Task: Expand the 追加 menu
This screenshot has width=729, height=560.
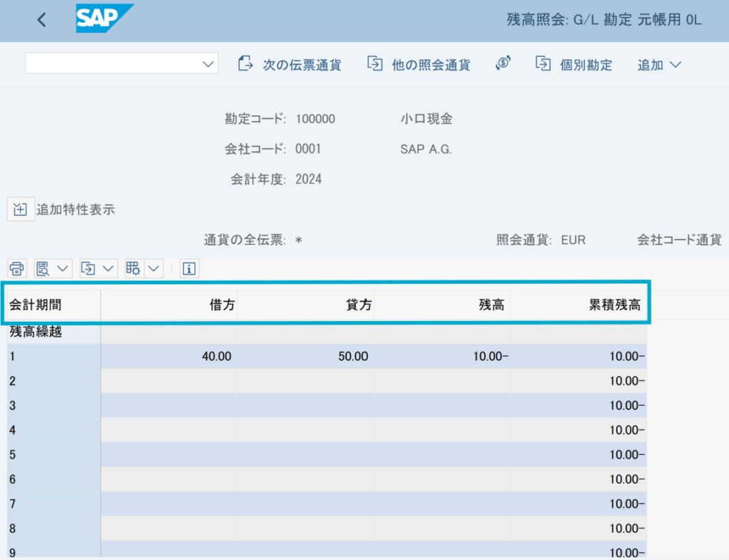Action: pyautogui.click(x=659, y=65)
